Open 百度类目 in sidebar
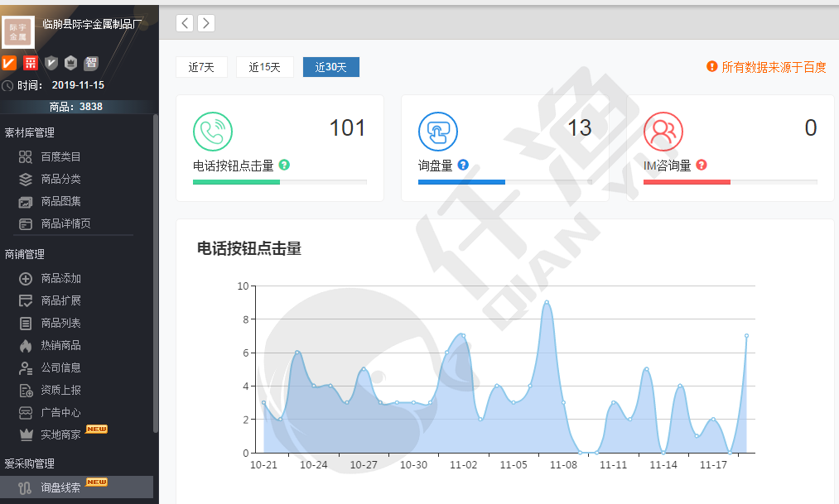The image size is (839, 504). tap(60, 156)
